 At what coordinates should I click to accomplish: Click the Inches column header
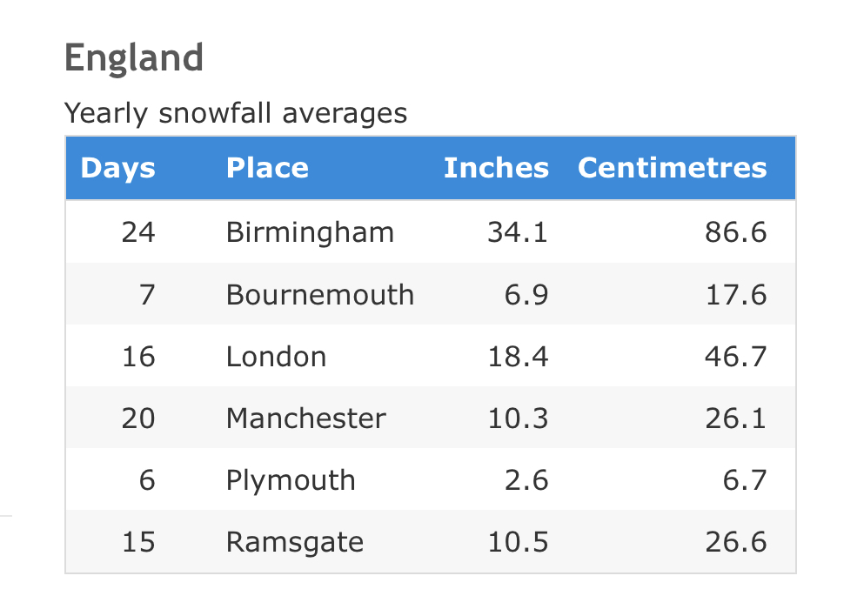click(496, 168)
